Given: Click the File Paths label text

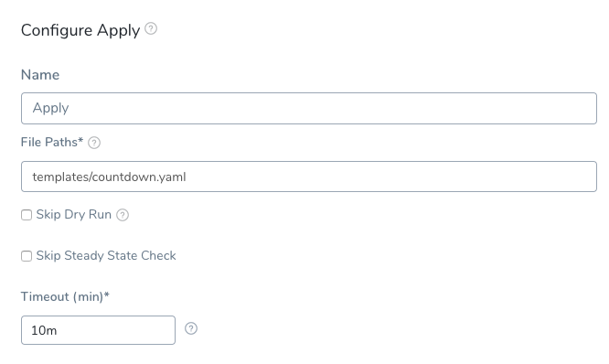Looking at the screenshot, I should pyautogui.click(x=49, y=142).
